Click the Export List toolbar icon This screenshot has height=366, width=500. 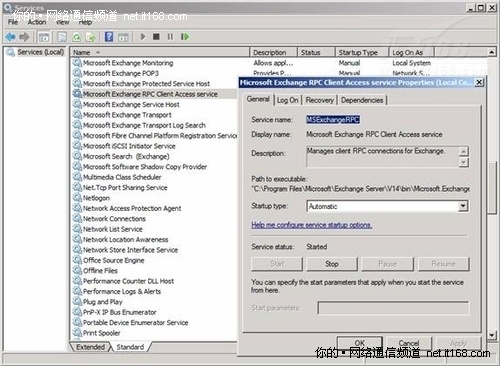tap(91, 37)
